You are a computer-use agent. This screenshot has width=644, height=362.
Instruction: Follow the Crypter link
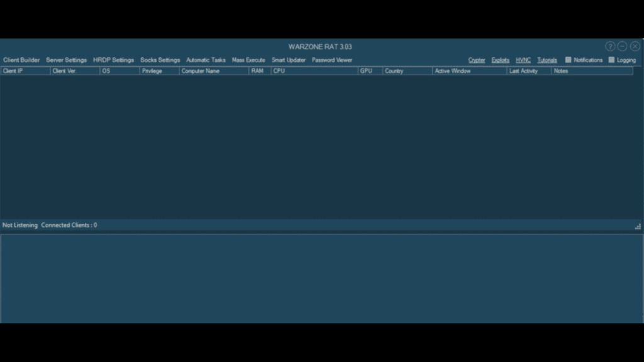[477, 60]
